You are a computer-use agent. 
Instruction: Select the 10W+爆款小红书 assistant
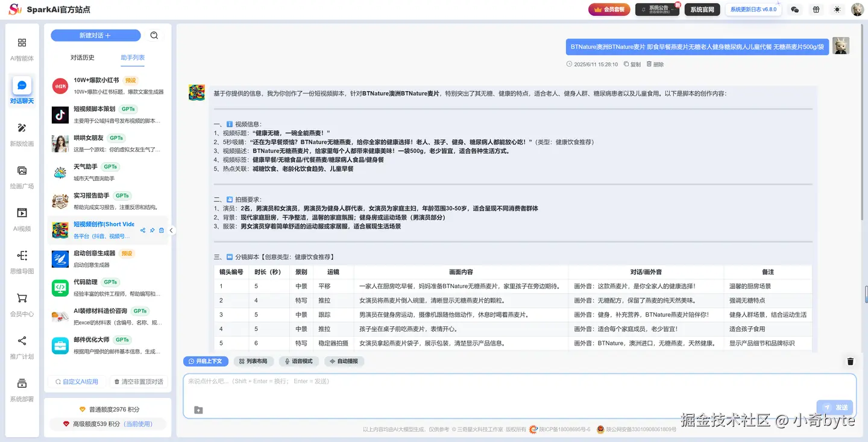click(x=108, y=86)
